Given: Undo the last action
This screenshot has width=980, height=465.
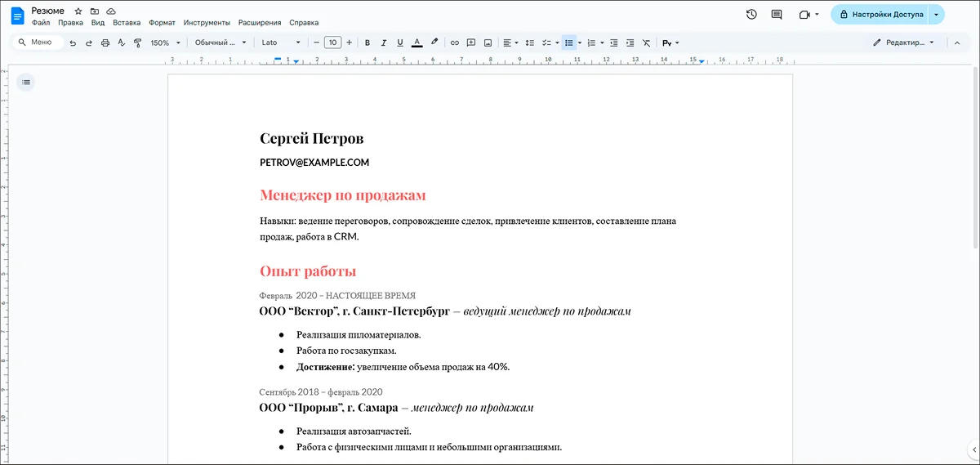Looking at the screenshot, I should [x=73, y=42].
